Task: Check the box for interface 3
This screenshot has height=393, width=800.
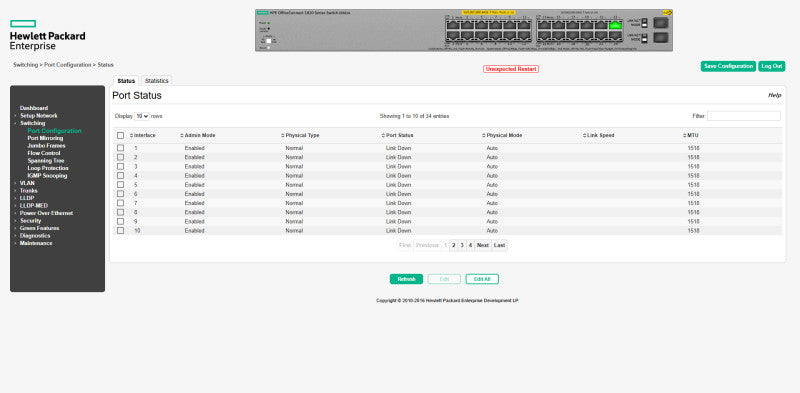Action: pos(120,166)
